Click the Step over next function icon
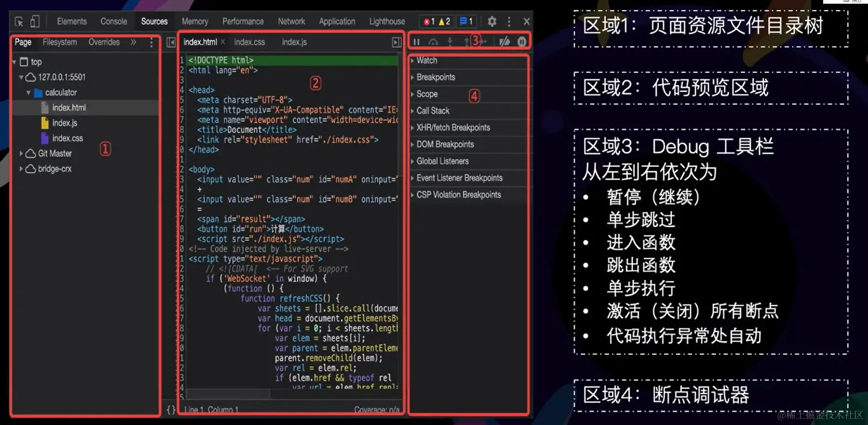Screen dimensions: 868x425 pos(433,42)
